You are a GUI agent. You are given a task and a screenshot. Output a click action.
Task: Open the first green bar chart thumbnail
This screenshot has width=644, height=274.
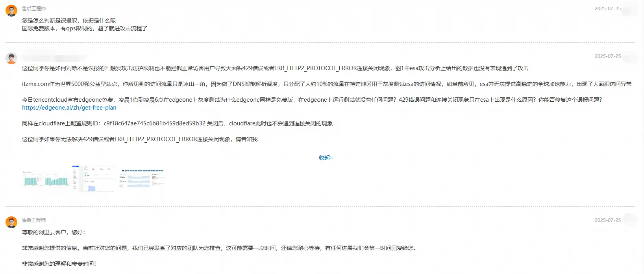click(46, 179)
